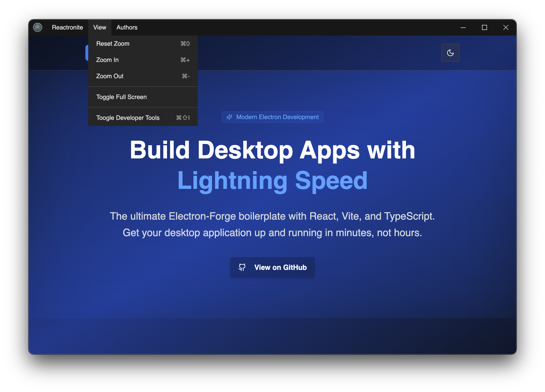Open the Reactronite menu
This screenshot has width=545, height=392.
click(67, 27)
